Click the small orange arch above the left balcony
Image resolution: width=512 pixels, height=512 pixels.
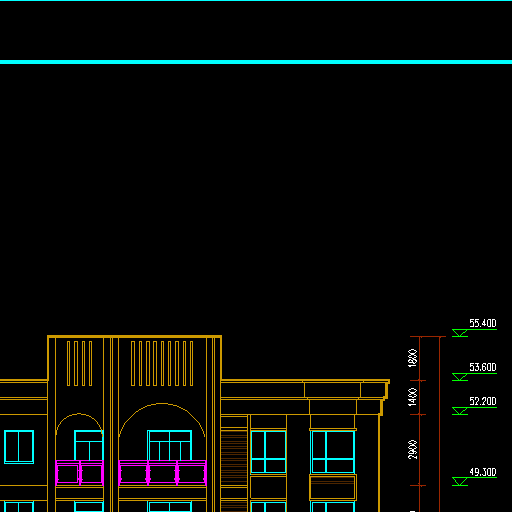(79, 424)
